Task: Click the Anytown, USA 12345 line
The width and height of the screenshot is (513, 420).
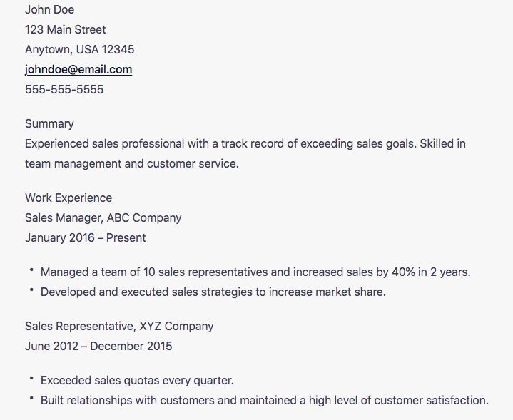Action: (x=79, y=49)
